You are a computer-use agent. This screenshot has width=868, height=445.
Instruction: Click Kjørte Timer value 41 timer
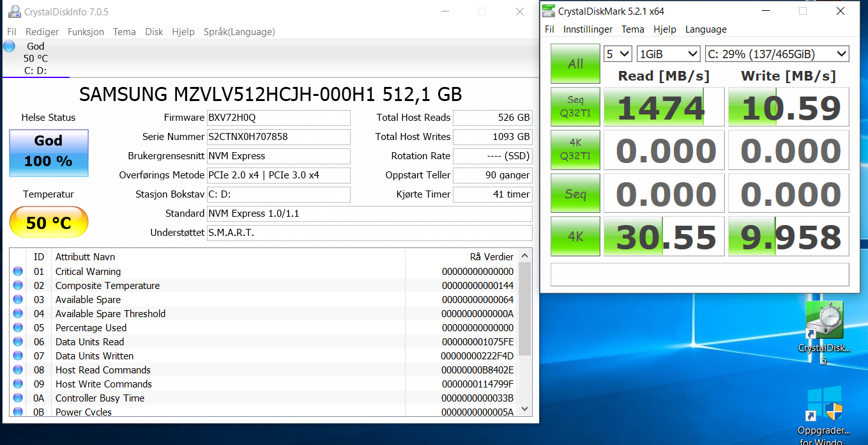tap(492, 194)
